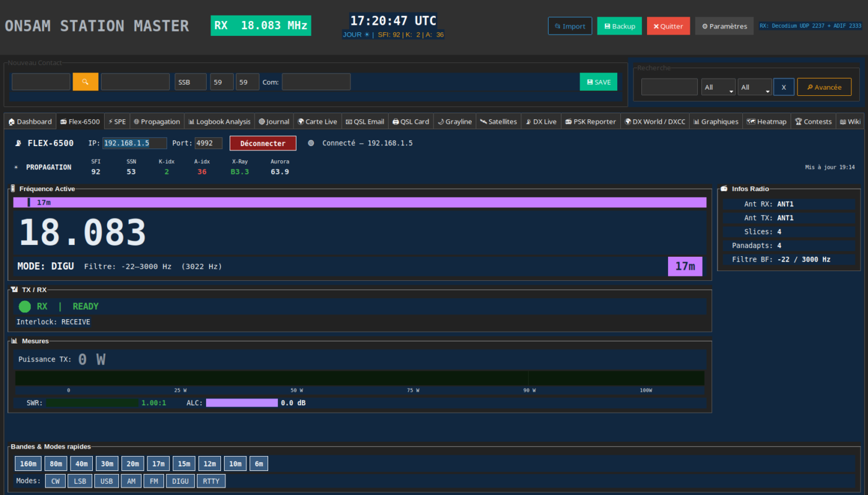Viewport: 868px width, 495px height.
Task: Open the SPE tab
Action: 117,121
